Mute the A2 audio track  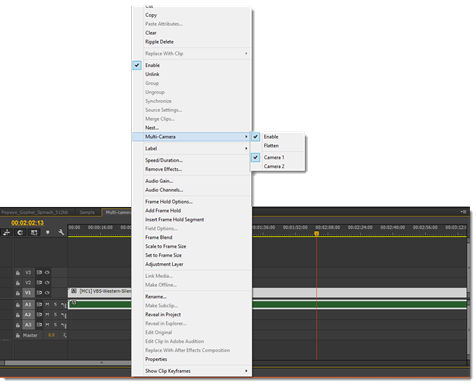(x=47, y=314)
